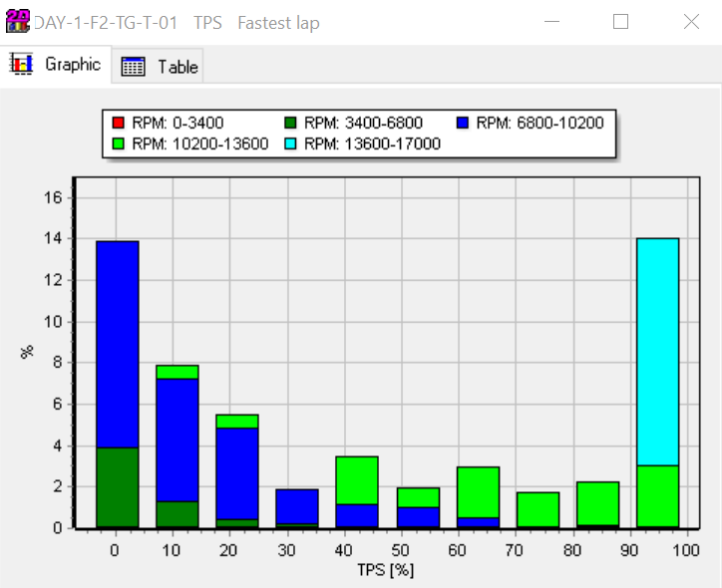Click the light green bar at TPS 70-80

pos(538,508)
